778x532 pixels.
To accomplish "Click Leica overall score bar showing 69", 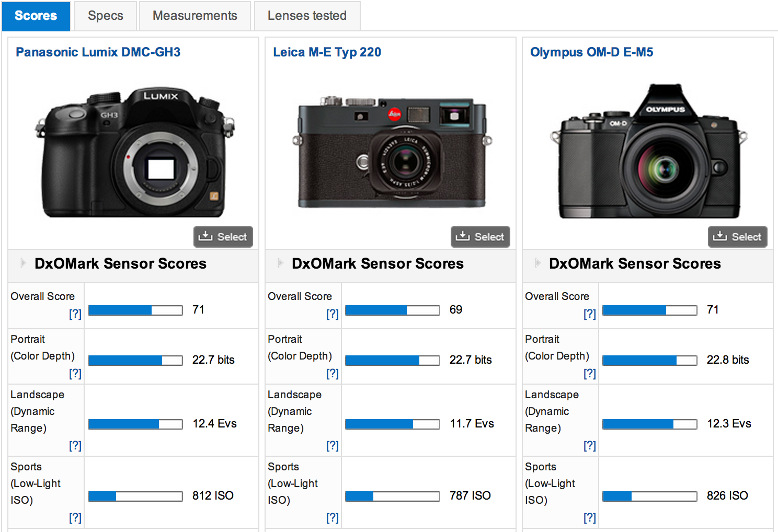I will (393, 310).
